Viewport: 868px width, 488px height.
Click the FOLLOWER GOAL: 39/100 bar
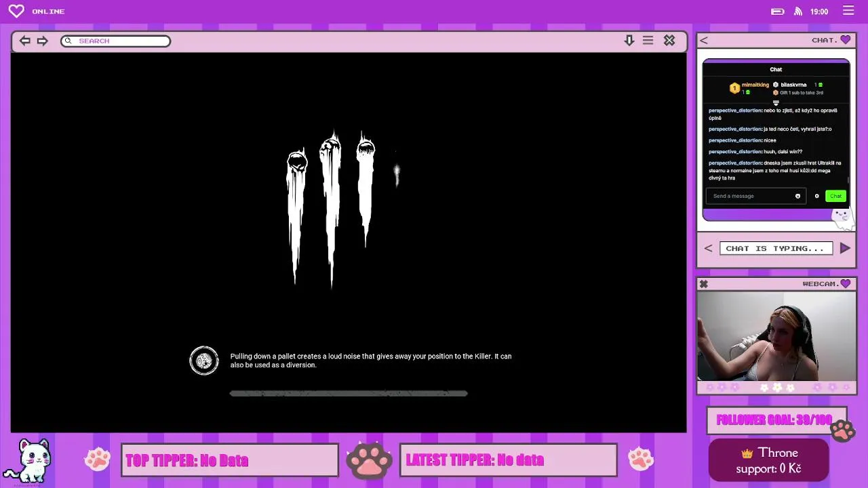tap(776, 420)
